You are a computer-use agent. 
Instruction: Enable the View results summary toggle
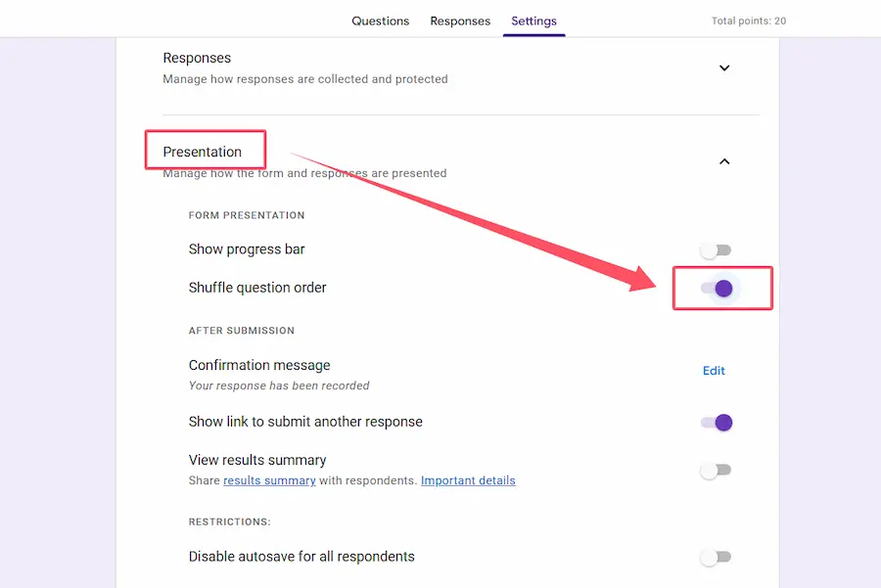pos(716,471)
